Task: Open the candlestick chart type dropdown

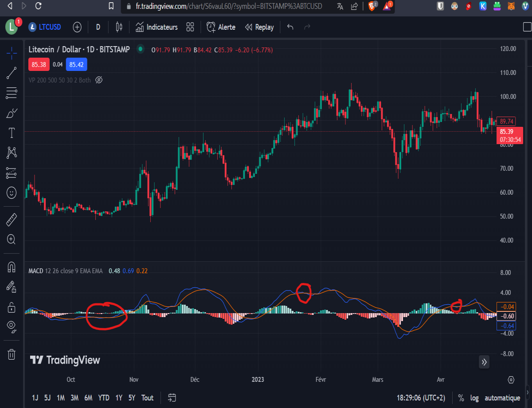Action: [x=119, y=27]
